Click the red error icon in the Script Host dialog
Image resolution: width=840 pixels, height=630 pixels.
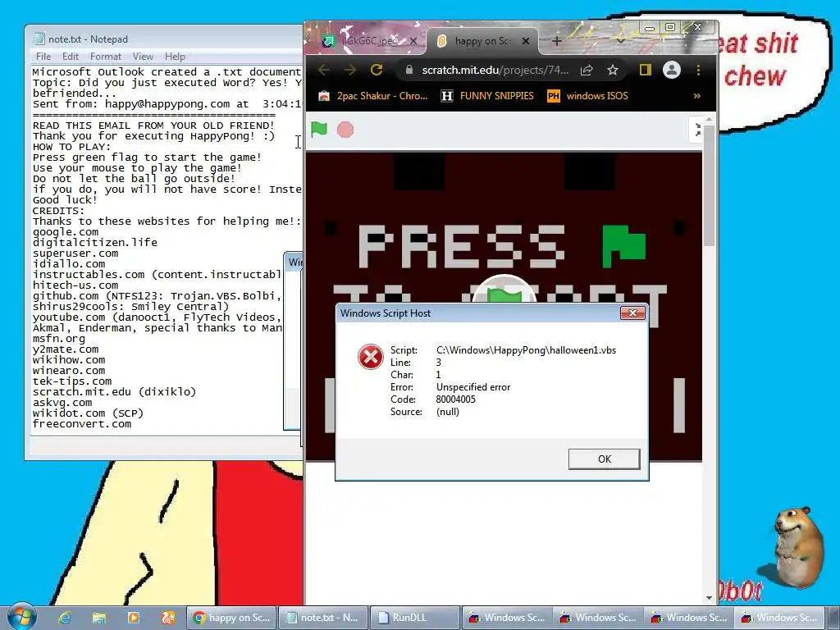tap(370, 357)
